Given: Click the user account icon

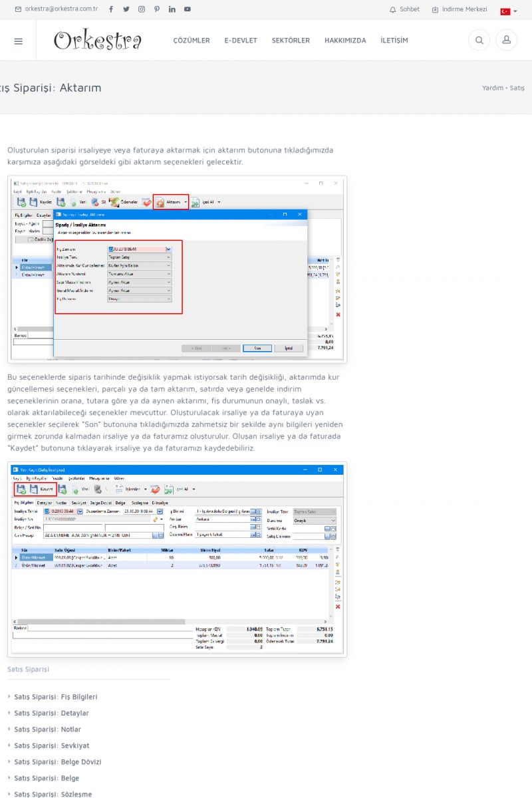Looking at the screenshot, I should [506, 41].
